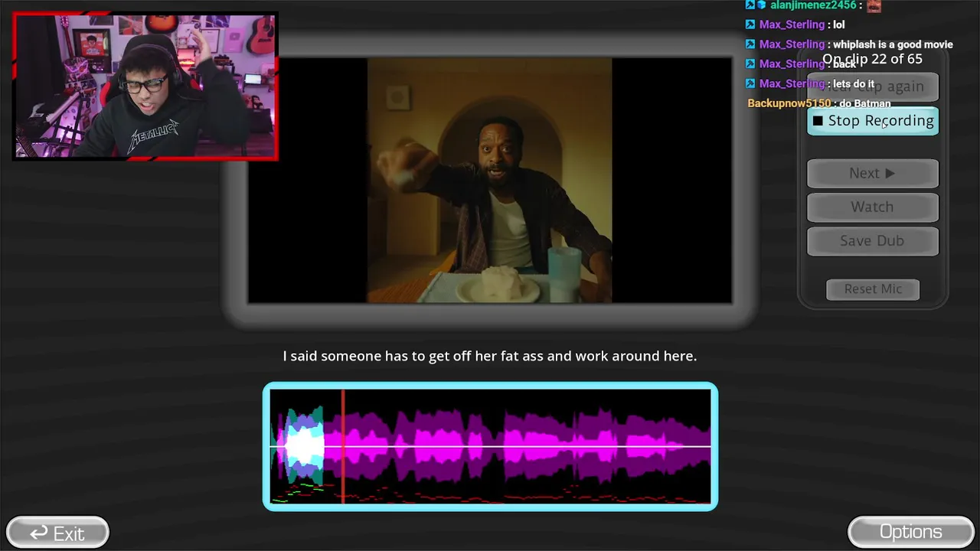Click the Stop Recording button

coord(873,121)
